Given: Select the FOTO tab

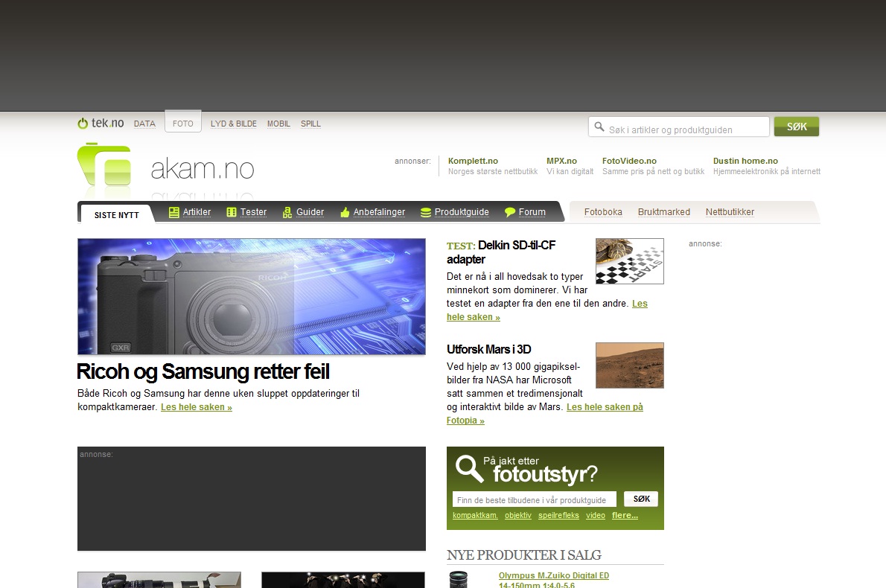Looking at the screenshot, I should (x=183, y=121).
